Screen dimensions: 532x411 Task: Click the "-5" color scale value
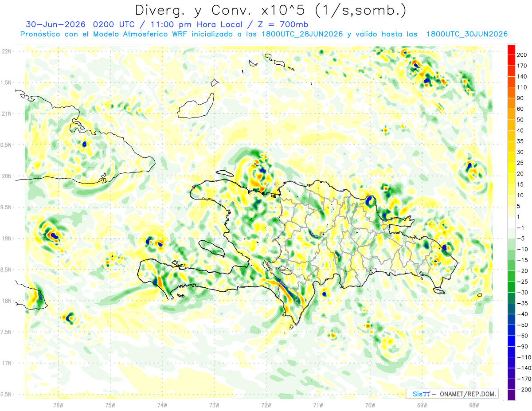pyautogui.click(x=520, y=239)
